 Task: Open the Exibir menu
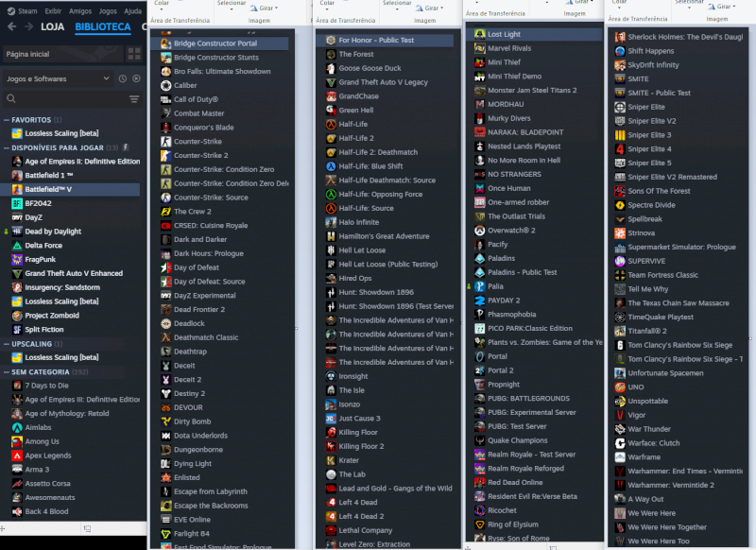(x=53, y=10)
